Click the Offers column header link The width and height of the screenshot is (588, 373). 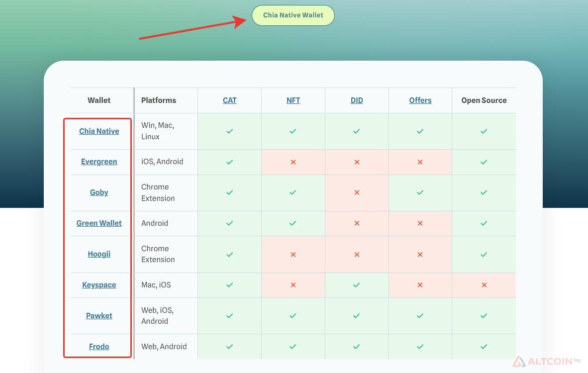coord(420,100)
